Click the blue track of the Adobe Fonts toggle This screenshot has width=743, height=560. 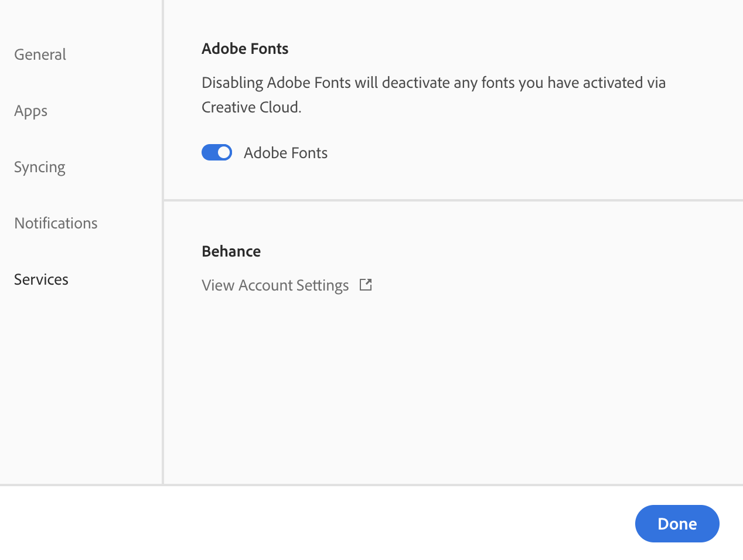coord(209,152)
